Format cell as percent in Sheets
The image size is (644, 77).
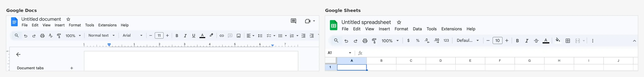(418, 41)
